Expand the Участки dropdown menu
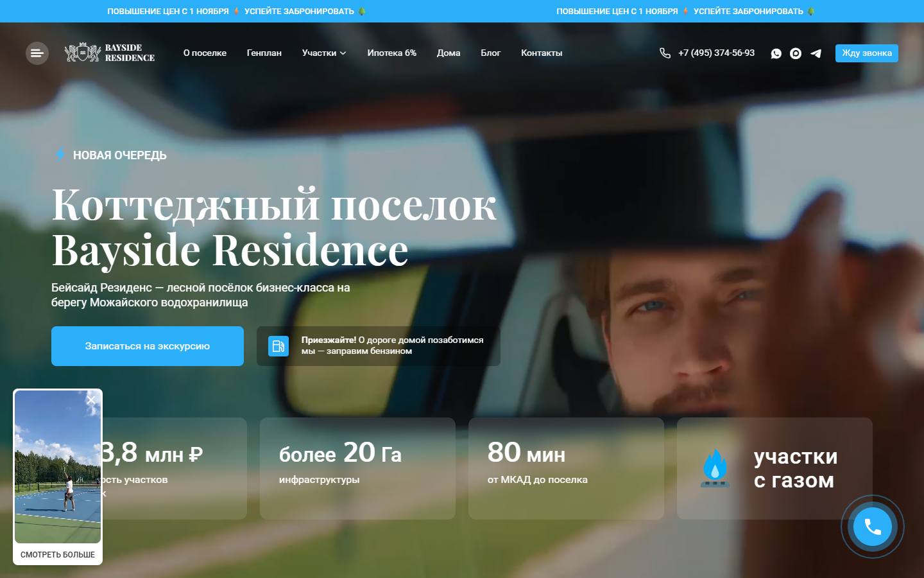This screenshot has height=578, width=924. pos(324,53)
